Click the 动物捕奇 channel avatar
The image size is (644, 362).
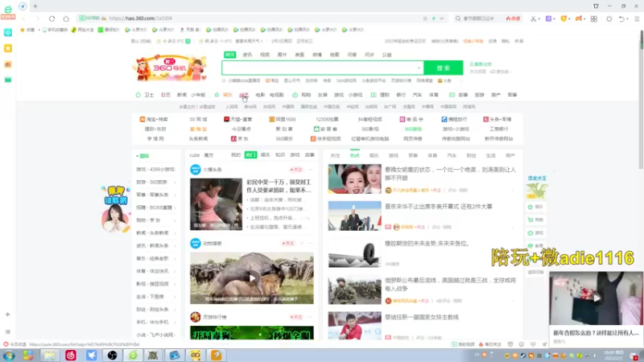point(196,243)
